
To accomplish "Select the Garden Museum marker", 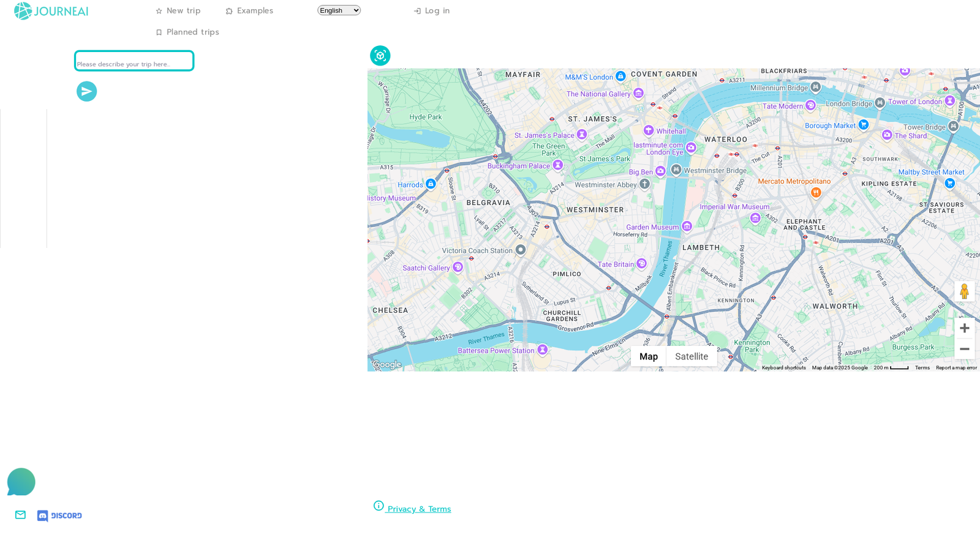I will [687, 227].
